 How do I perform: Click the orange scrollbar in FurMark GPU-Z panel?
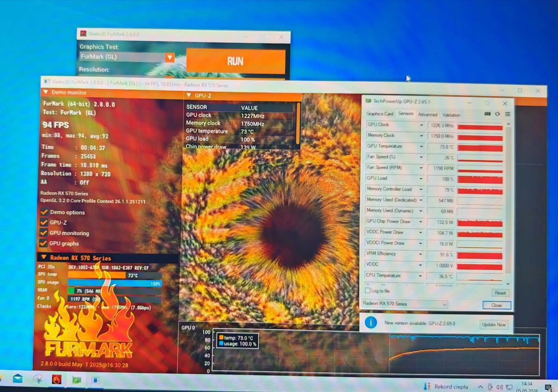[298, 123]
